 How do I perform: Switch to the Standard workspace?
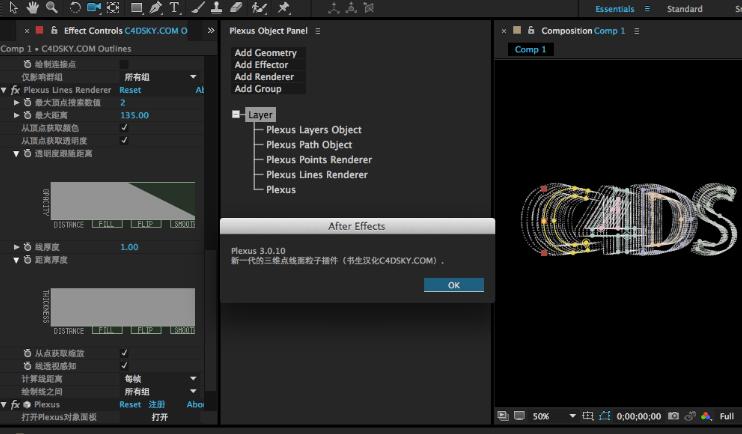point(684,9)
